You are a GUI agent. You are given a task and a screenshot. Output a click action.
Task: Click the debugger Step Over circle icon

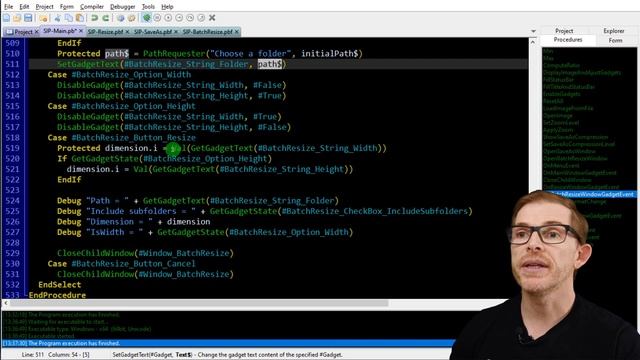190,18
